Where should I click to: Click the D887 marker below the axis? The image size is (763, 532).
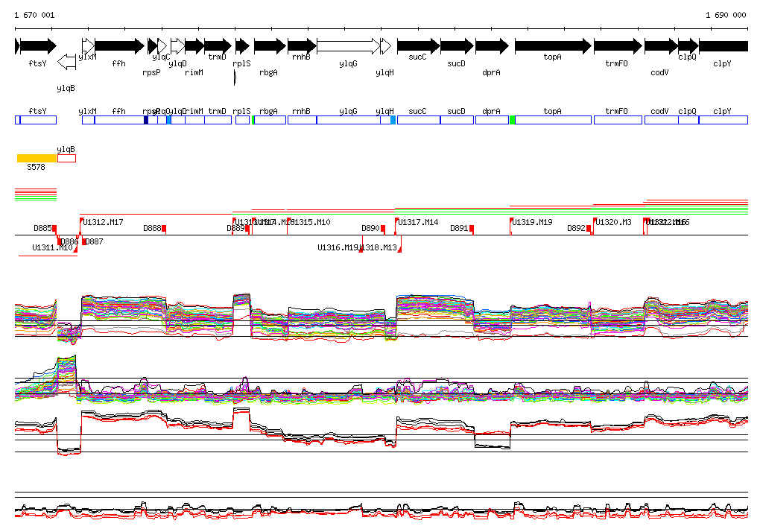point(84,241)
